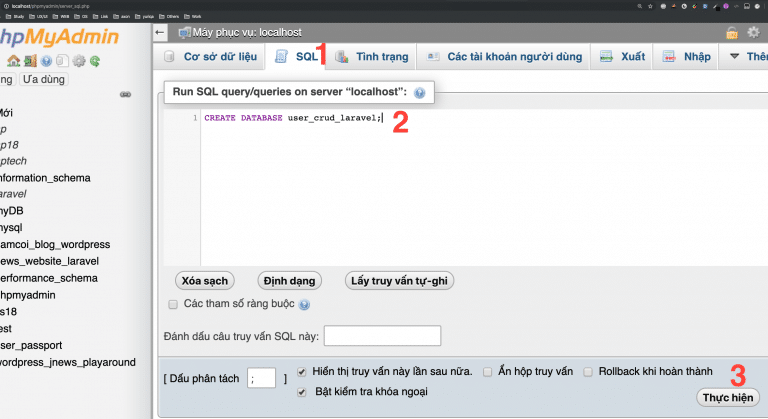
Task: Open page settings gear at top right
Action: click(753, 32)
